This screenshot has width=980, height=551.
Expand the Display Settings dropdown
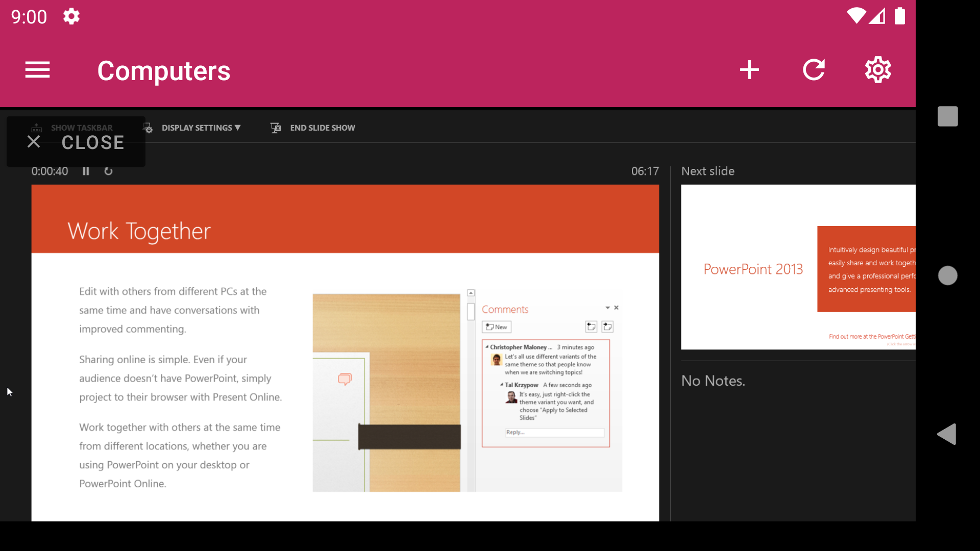coord(201,128)
